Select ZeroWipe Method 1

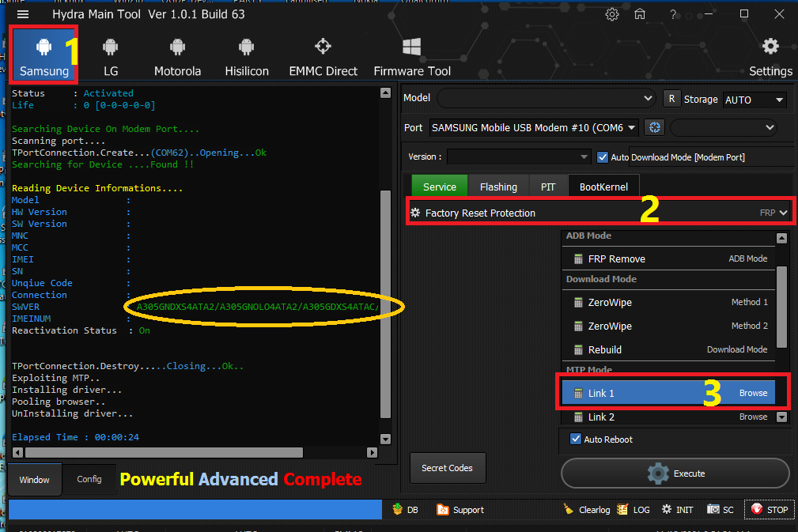669,302
